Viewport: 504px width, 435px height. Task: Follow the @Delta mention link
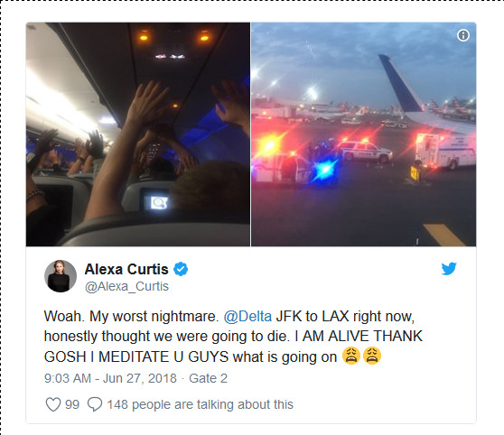(x=247, y=316)
